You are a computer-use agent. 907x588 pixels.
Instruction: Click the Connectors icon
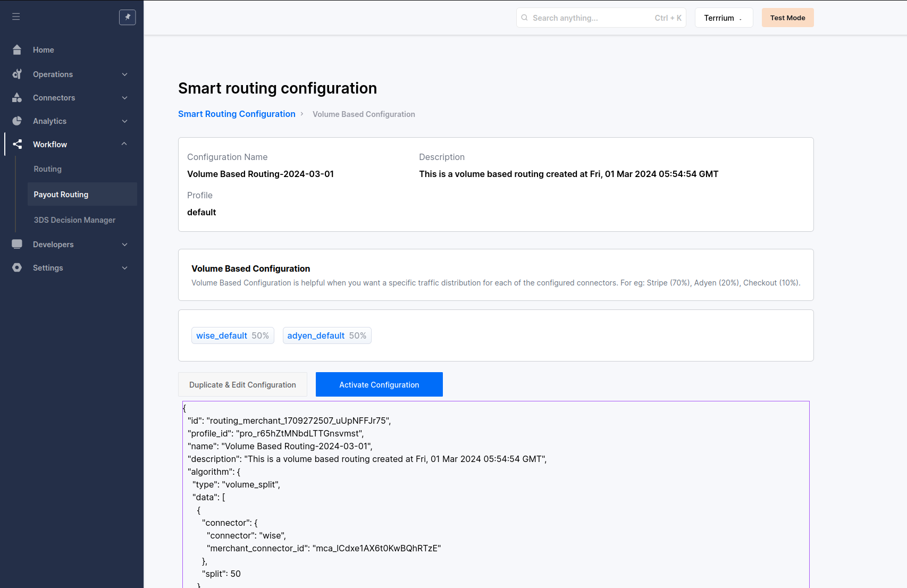(17, 97)
